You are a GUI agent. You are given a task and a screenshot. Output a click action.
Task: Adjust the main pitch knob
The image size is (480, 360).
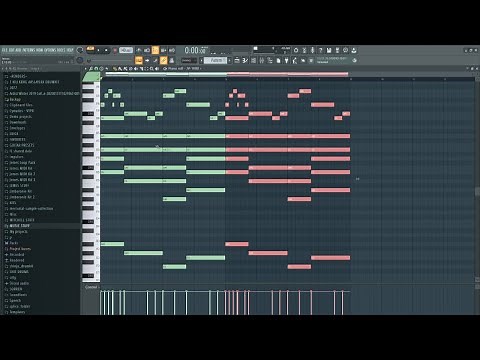(x=80, y=60)
